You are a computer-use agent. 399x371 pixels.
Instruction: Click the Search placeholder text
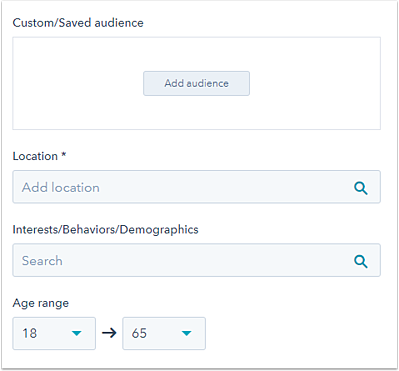[42, 261]
